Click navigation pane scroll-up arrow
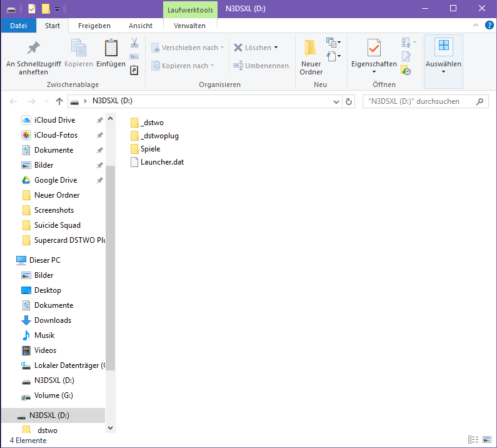Screen dimensions: 497x448 (x=110, y=118)
